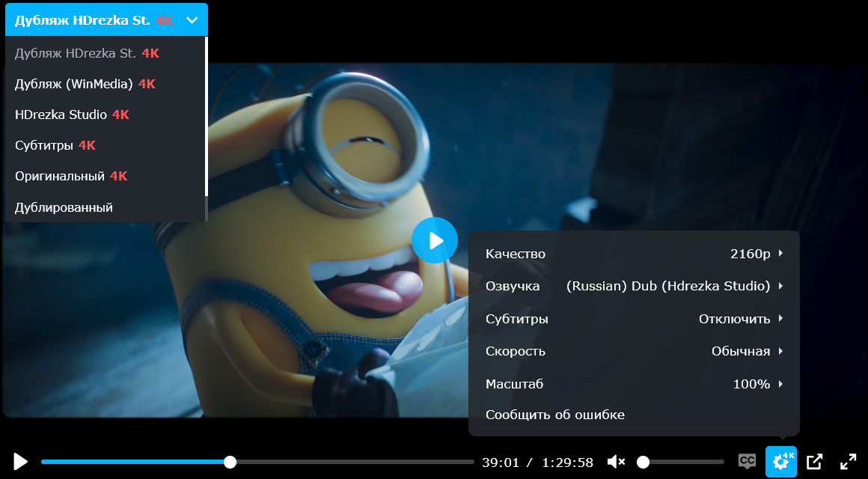868x479 pixels.
Task: Click the Отключить subtitles value
Action: tap(735, 319)
